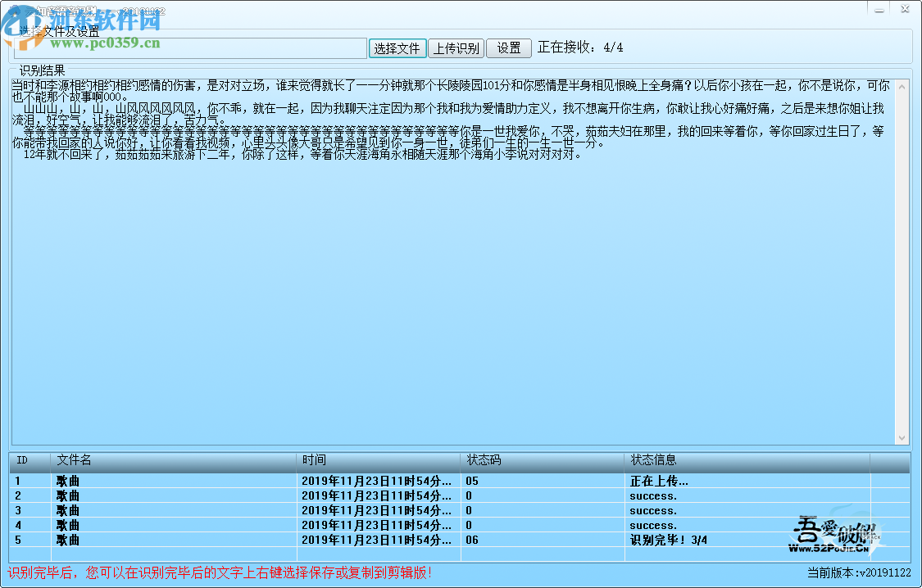This screenshot has width=922, height=588.
Task: Click the 正在接收 4/4 status indicator
Action: pos(579,47)
